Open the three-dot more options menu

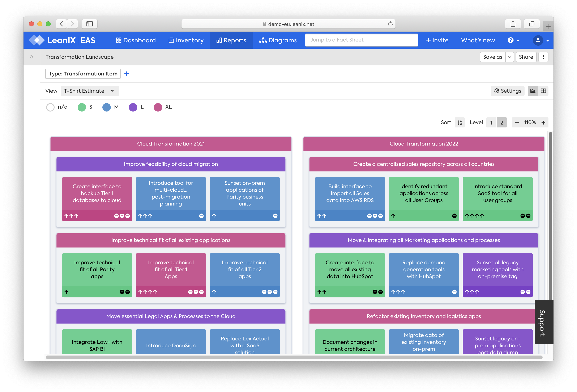[x=543, y=57]
